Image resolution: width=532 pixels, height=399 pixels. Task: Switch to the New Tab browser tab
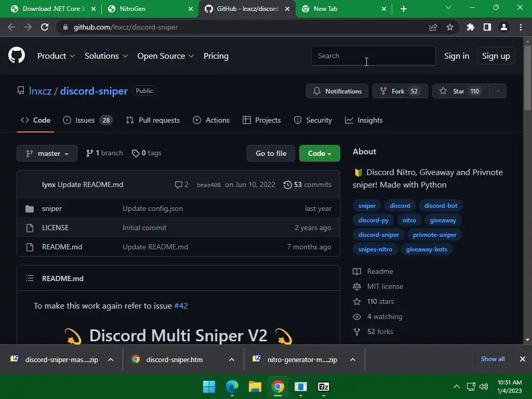[x=343, y=9]
